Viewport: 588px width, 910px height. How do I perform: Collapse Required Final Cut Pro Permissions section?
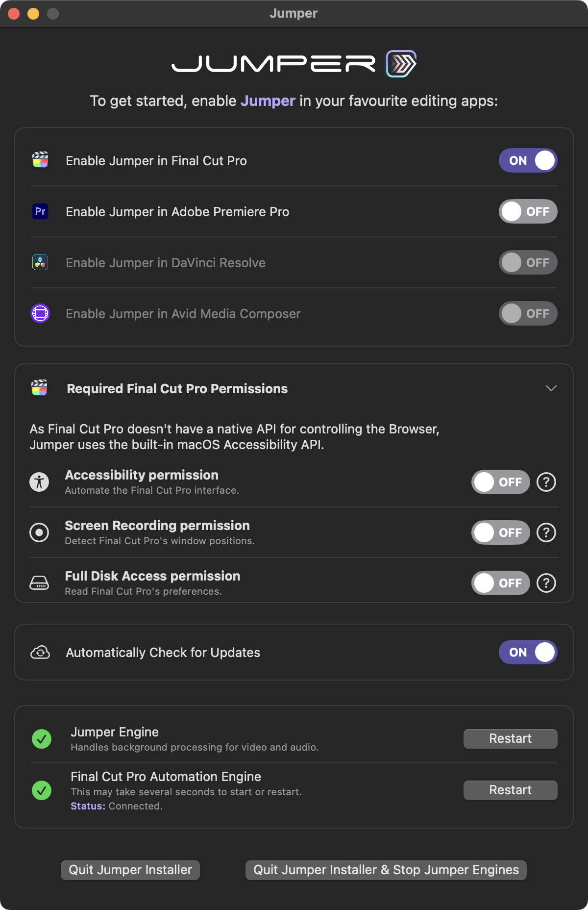point(551,388)
